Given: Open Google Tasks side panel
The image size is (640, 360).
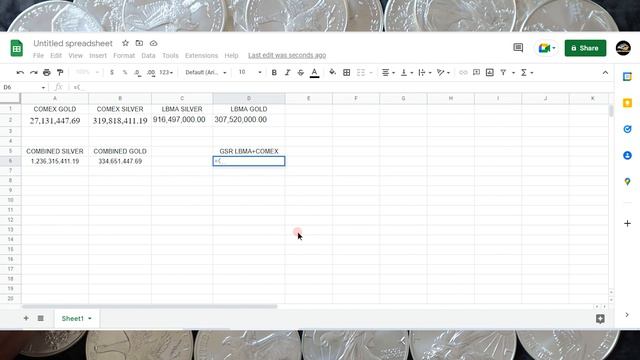Looking at the screenshot, I should [x=627, y=129].
